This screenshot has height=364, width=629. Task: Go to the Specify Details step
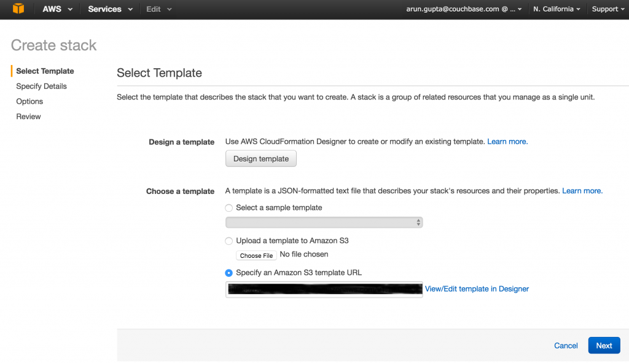(41, 86)
